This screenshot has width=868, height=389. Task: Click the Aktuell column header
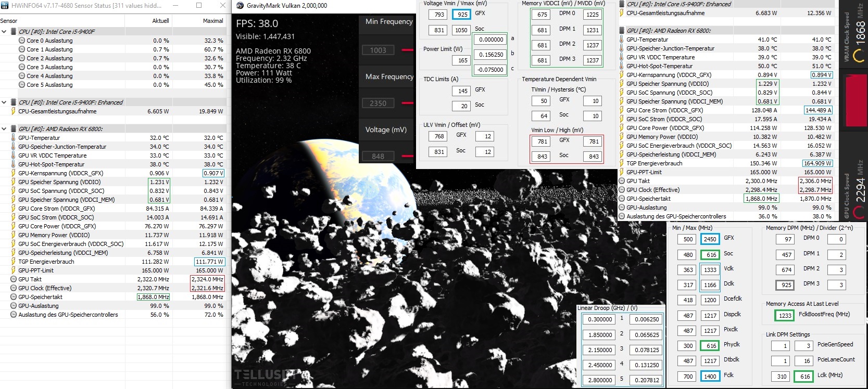point(160,21)
